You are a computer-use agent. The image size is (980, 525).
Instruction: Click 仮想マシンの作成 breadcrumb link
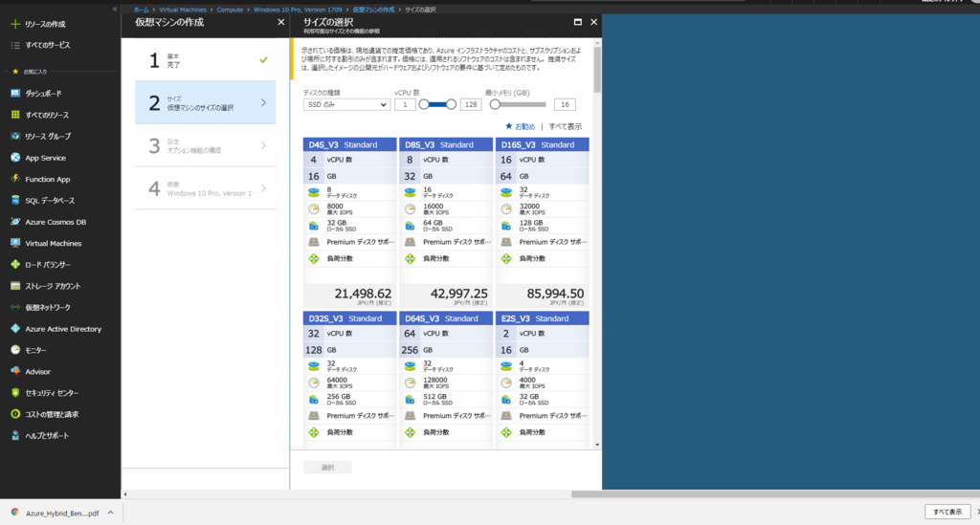(x=373, y=10)
